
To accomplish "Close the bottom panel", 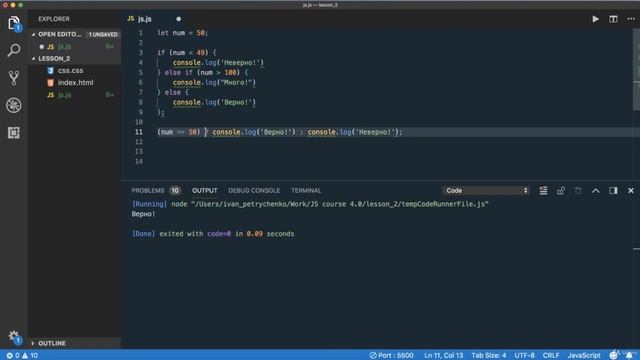I will [x=631, y=191].
